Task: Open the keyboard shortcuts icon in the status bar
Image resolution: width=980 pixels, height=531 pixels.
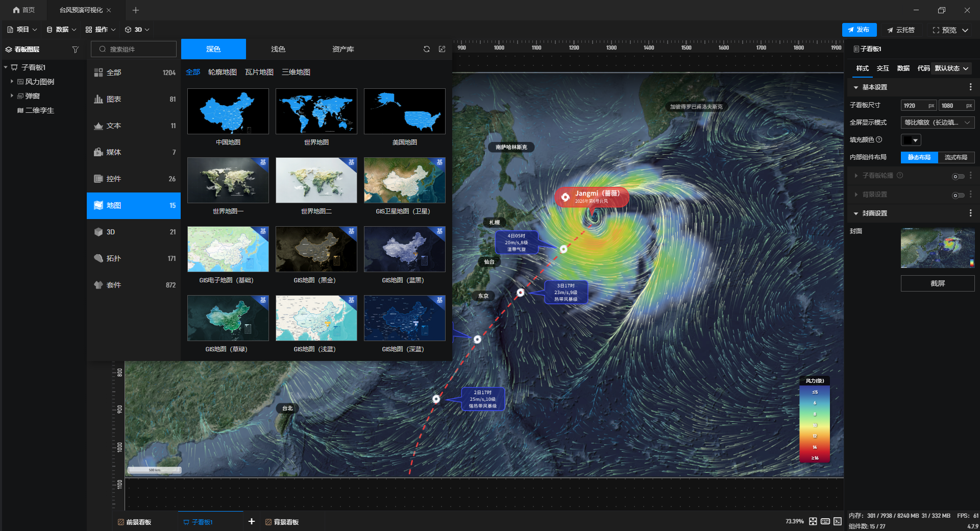Action: (825, 521)
